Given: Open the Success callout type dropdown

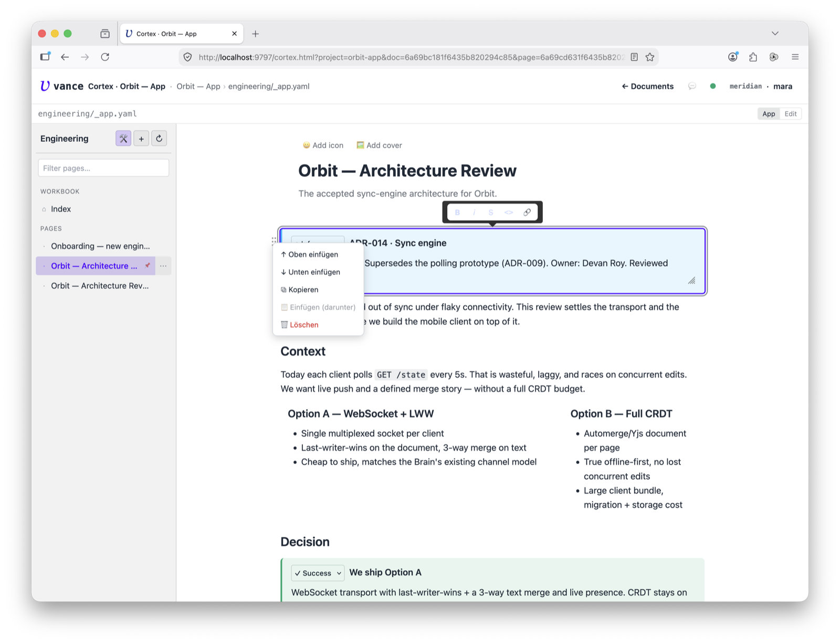Looking at the screenshot, I should click(x=318, y=573).
